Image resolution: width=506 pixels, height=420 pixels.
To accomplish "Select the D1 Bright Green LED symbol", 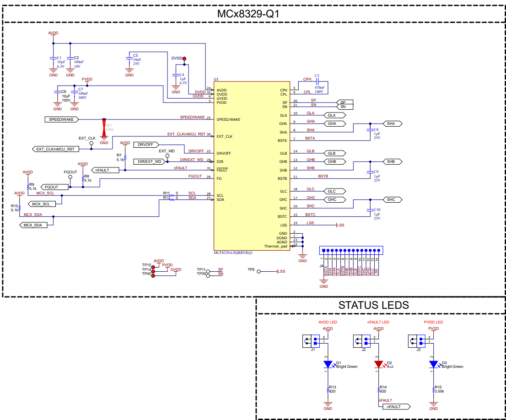I will coord(328,364).
